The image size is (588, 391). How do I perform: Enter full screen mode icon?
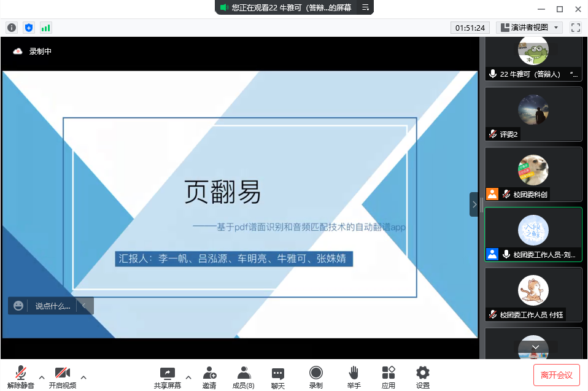tap(575, 28)
